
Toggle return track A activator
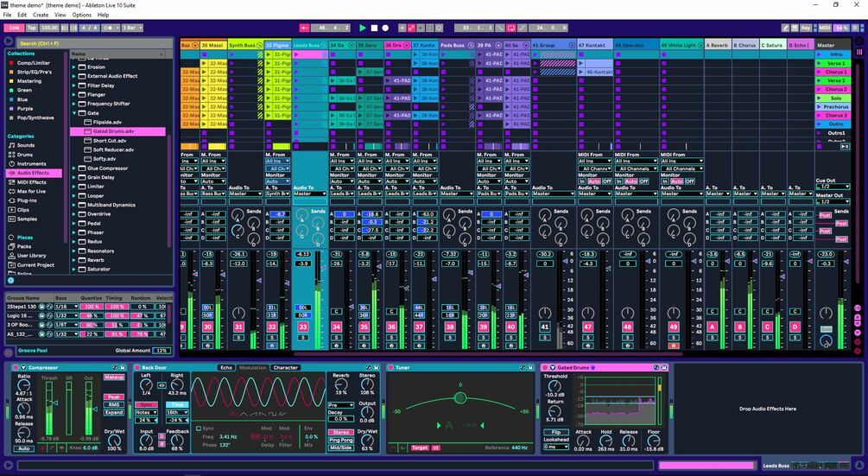point(713,327)
